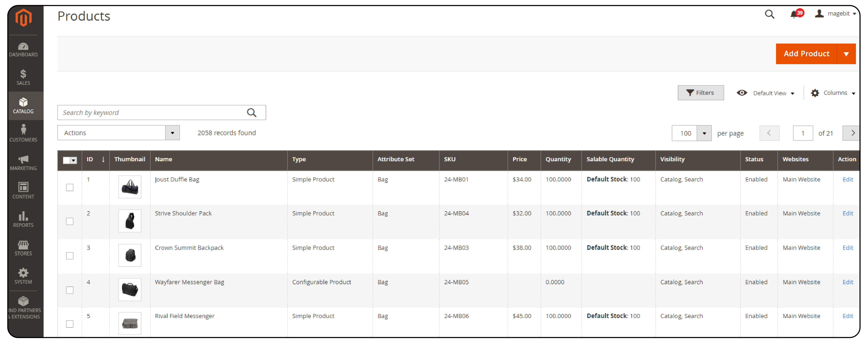Image resolution: width=868 pixels, height=342 pixels.
Task: Click the $45.00 price cell
Action: point(524,322)
